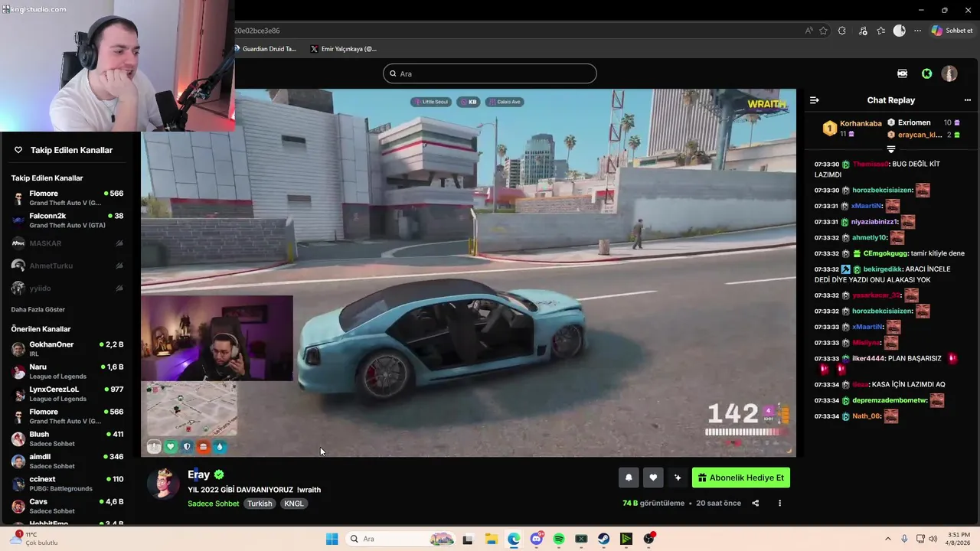Click the Turkish language tag
The width and height of the screenshot is (980, 551).
coord(260,504)
